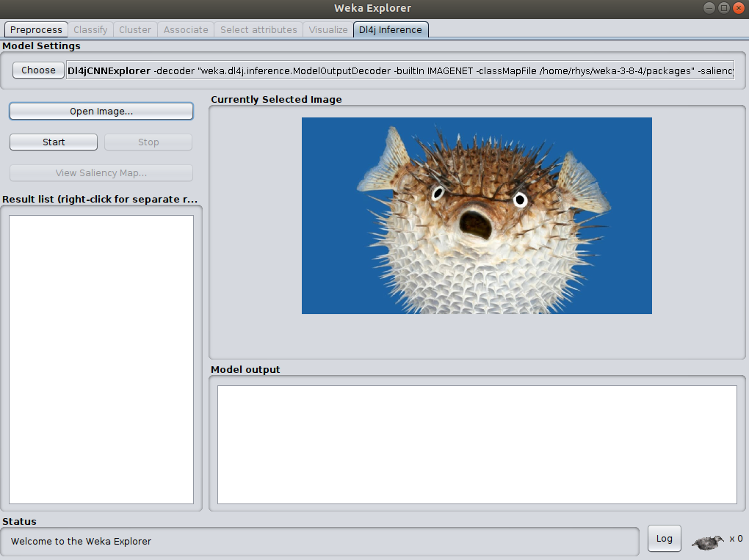Open the Log window
The height and width of the screenshot is (560, 749).
[x=664, y=539]
